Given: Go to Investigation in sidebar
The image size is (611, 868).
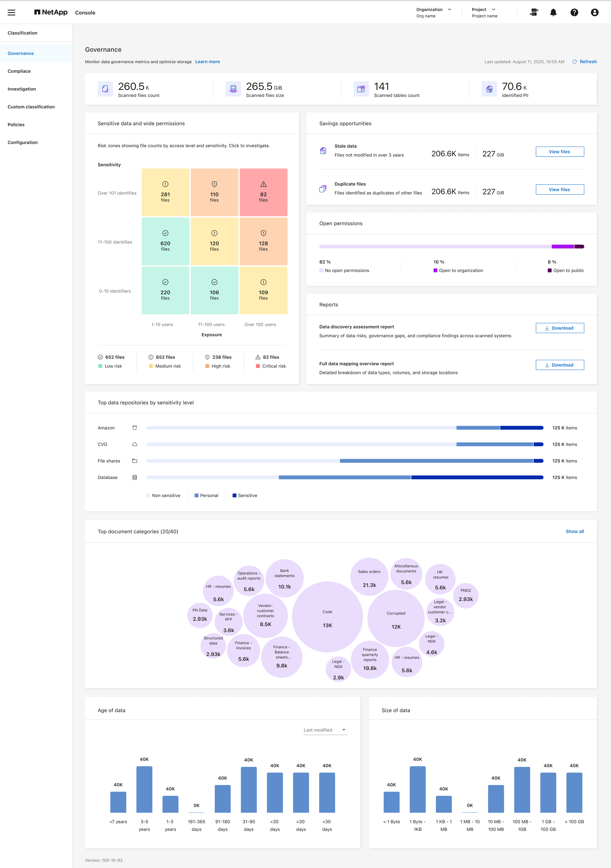Looking at the screenshot, I should pos(21,89).
